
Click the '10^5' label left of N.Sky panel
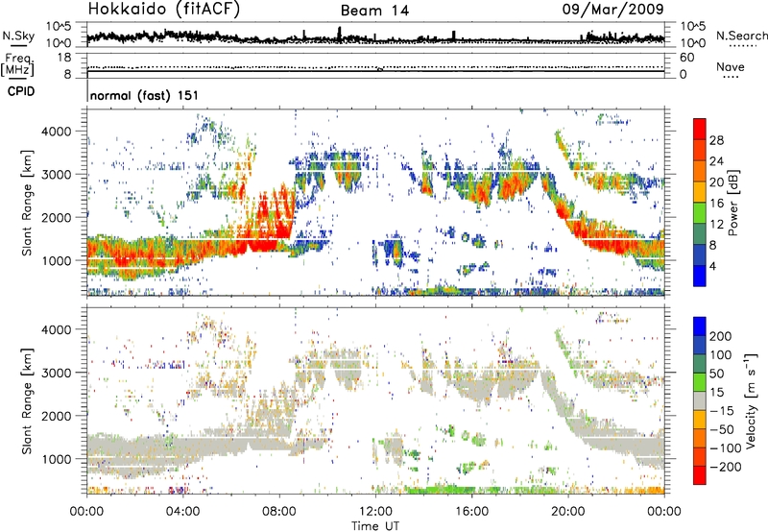tap(59, 26)
